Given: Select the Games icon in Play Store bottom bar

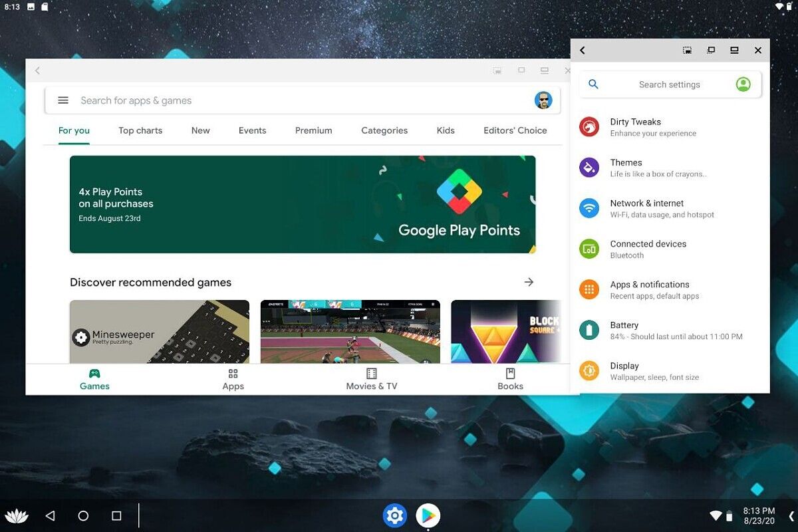Looking at the screenshot, I should tap(94, 379).
